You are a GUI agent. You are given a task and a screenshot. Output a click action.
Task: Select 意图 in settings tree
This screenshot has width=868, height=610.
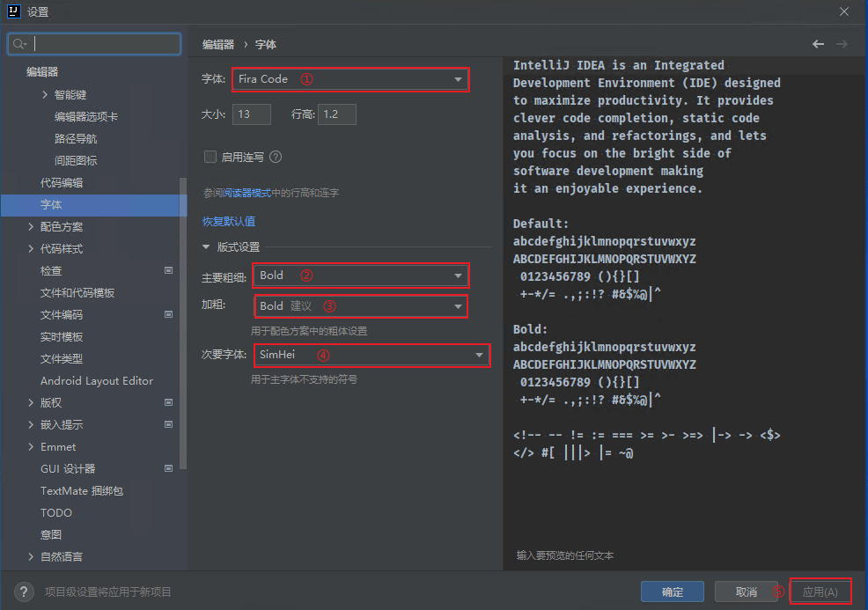[x=51, y=534]
